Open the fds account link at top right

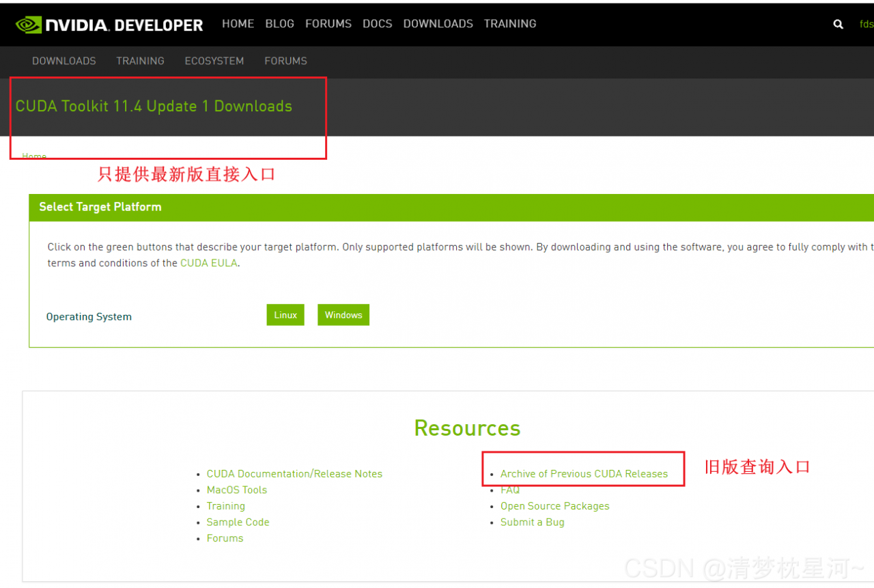click(x=866, y=25)
